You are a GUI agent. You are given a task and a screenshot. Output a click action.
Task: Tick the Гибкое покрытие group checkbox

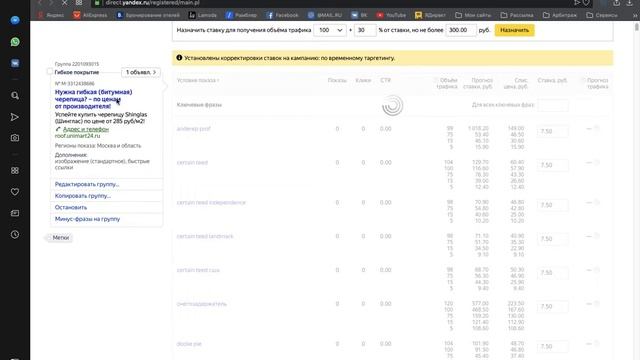[49, 71]
